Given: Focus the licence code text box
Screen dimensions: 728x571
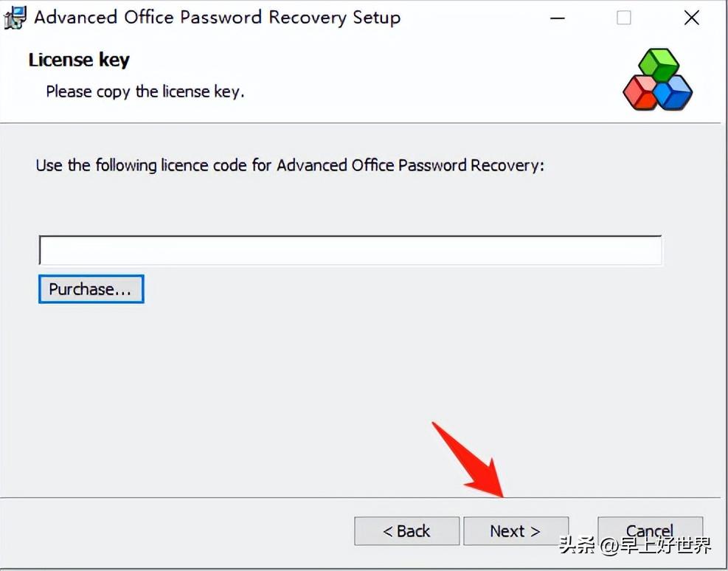Looking at the screenshot, I should [x=350, y=250].
